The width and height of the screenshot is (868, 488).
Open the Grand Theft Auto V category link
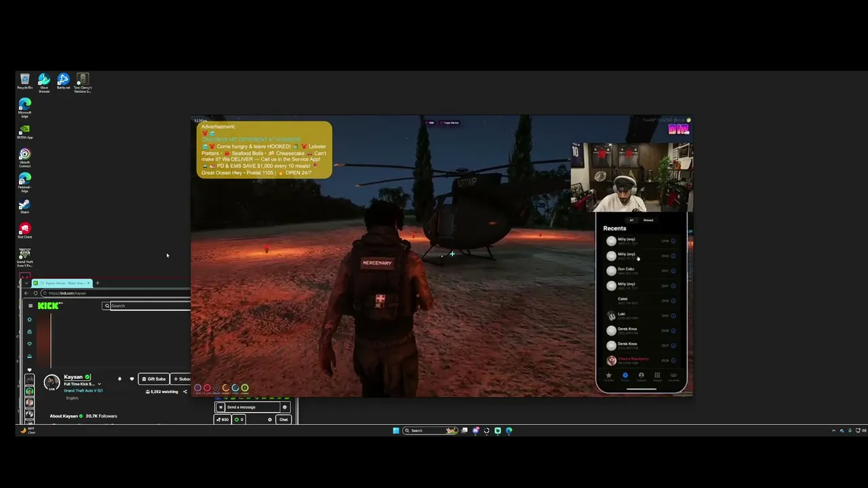pos(83,391)
